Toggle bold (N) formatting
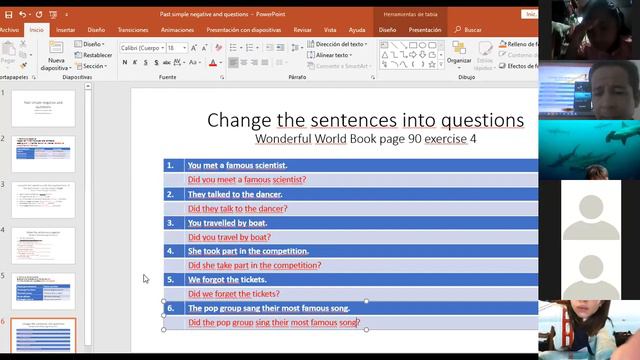Screen dimensions: 640x360 pyautogui.click(x=125, y=62)
